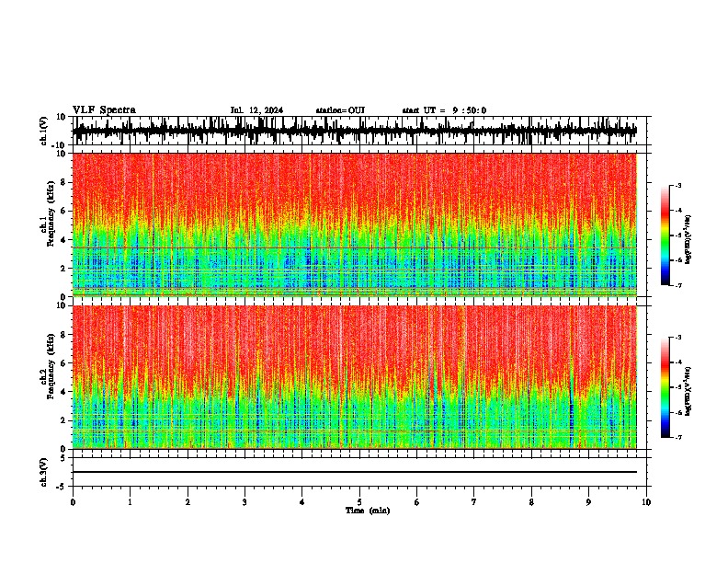Image resolution: width=728 pixels, height=563 pixels.
Task: Click the flat ch.3 voltage trace line
Action: click(354, 472)
